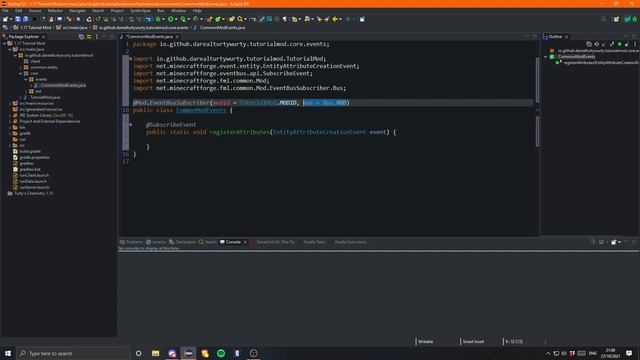
Task: Click the CommonModEvents class name in code
Action: pyautogui.click(x=201, y=110)
